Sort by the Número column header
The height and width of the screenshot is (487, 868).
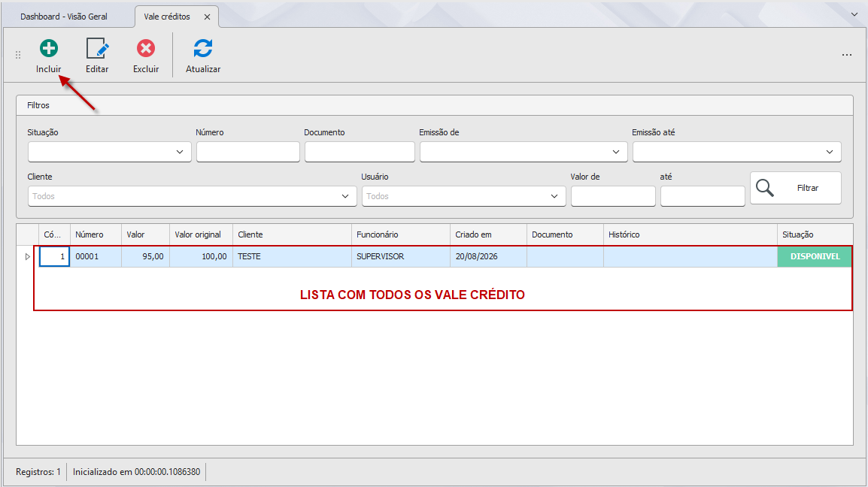click(x=96, y=234)
